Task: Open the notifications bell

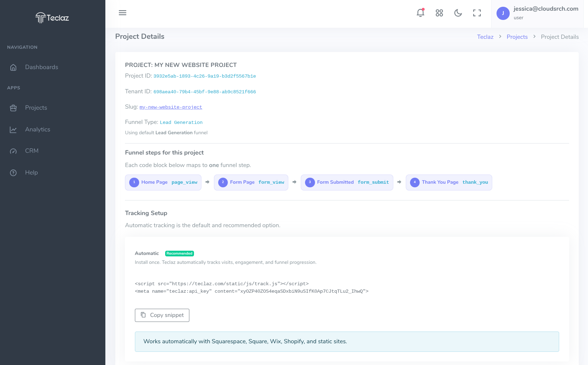Action: click(420, 12)
